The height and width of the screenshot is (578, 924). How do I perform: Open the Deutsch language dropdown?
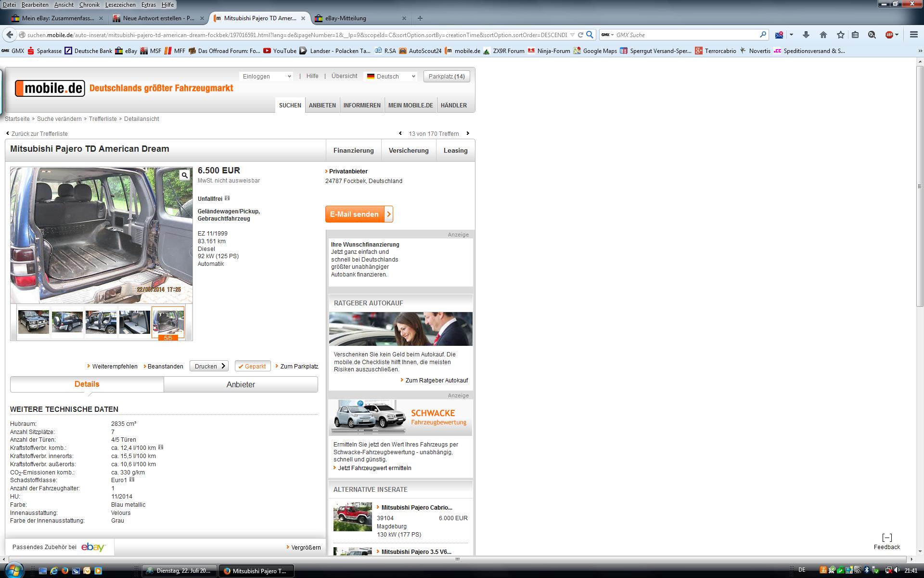tap(390, 76)
